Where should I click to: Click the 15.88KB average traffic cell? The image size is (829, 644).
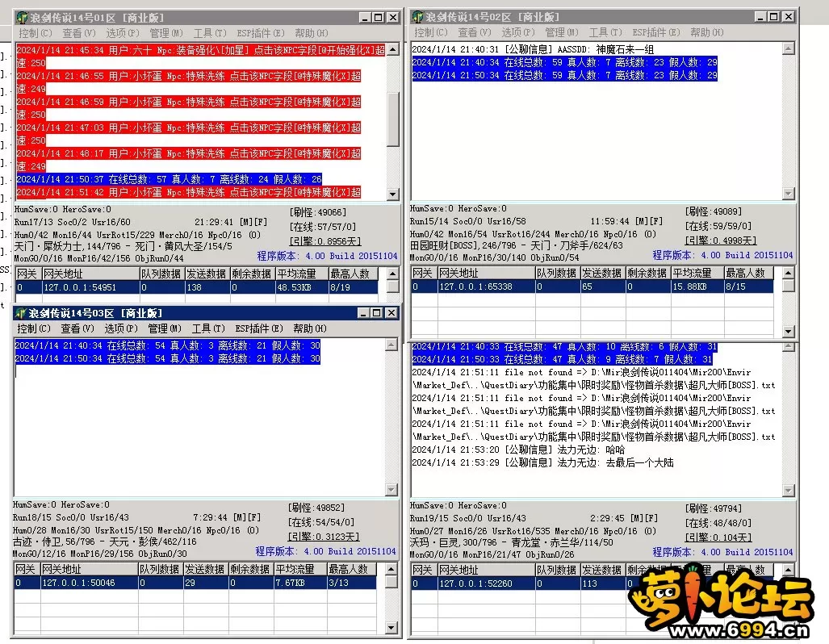[697, 287]
